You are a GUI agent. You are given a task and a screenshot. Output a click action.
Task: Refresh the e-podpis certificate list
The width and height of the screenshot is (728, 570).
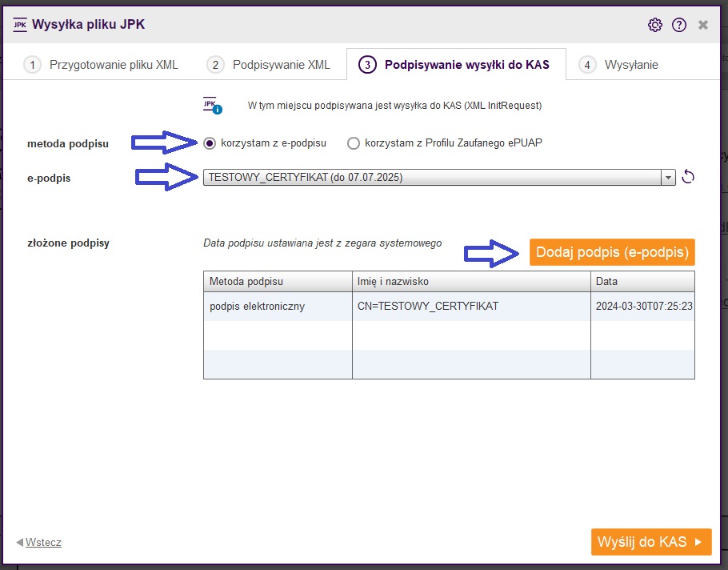click(x=688, y=177)
